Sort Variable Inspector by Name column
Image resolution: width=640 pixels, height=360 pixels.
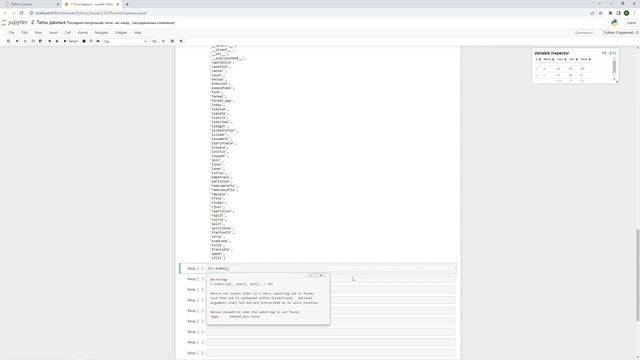tap(548, 60)
